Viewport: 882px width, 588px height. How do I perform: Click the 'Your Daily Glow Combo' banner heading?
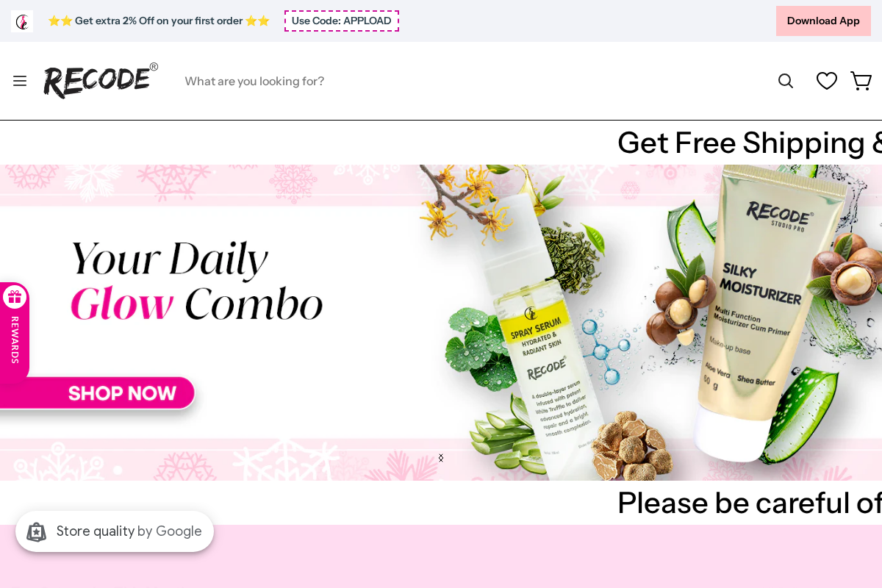click(x=197, y=282)
